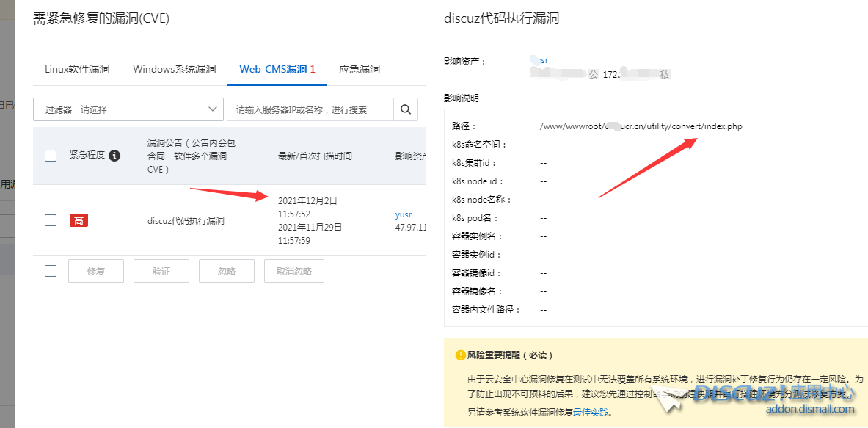Click the 取消忽略 button
The image size is (868, 428).
tap(293, 271)
